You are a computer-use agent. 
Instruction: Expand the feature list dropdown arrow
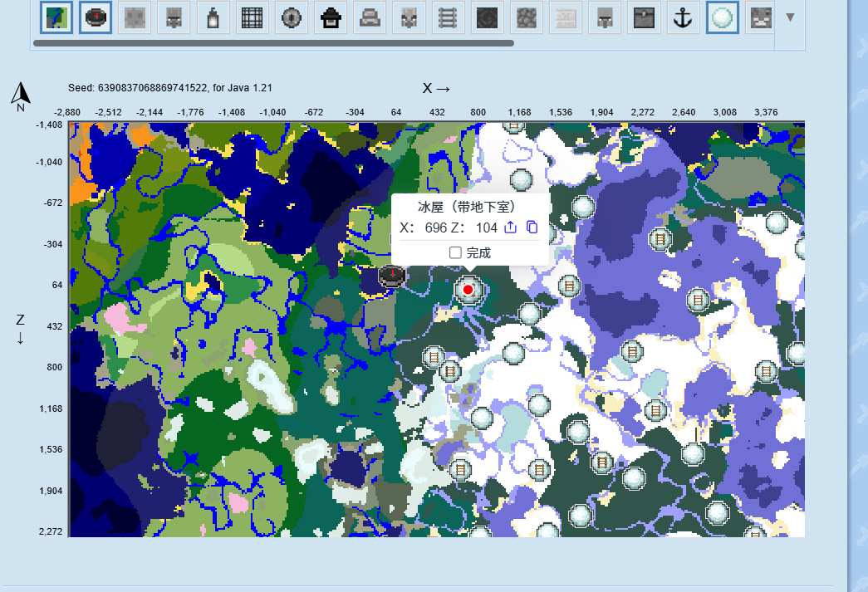790,17
